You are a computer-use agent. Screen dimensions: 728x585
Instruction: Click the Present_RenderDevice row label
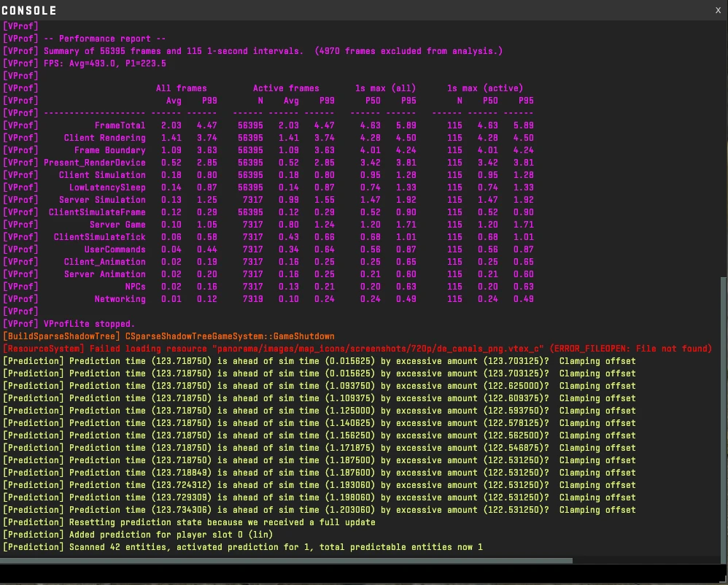pos(95,163)
